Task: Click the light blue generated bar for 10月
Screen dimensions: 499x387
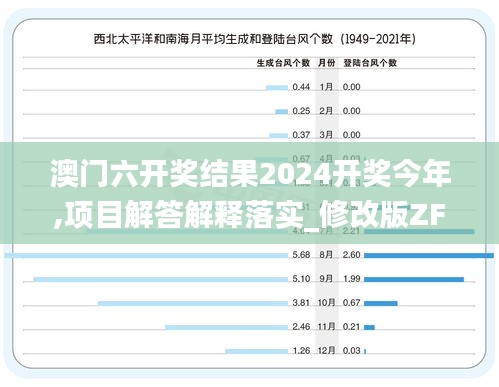Action: [193, 303]
